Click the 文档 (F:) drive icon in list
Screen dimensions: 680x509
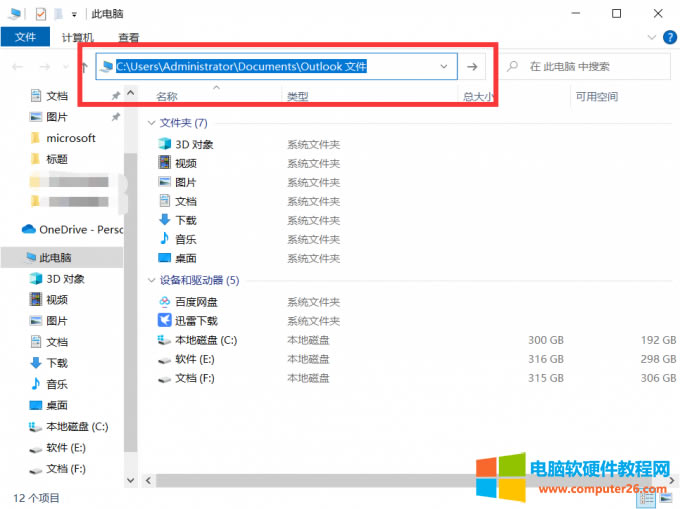pyautogui.click(x=164, y=379)
